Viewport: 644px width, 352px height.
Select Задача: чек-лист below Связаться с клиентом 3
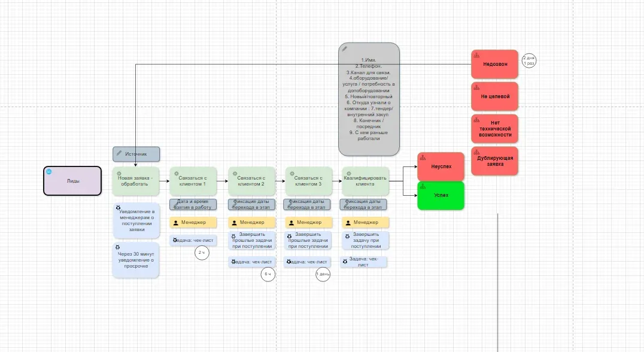pyautogui.click(x=308, y=262)
